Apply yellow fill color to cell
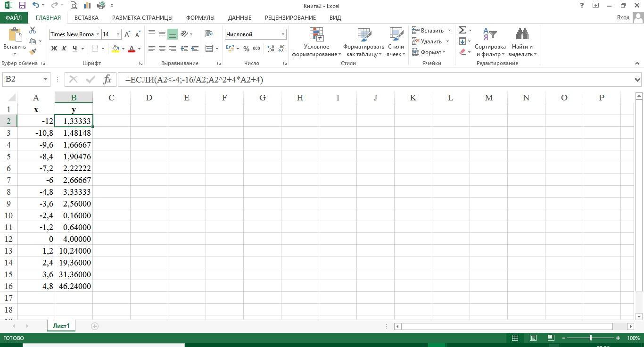Viewport: 644px width, 347px height. click(x=116, y=49)
